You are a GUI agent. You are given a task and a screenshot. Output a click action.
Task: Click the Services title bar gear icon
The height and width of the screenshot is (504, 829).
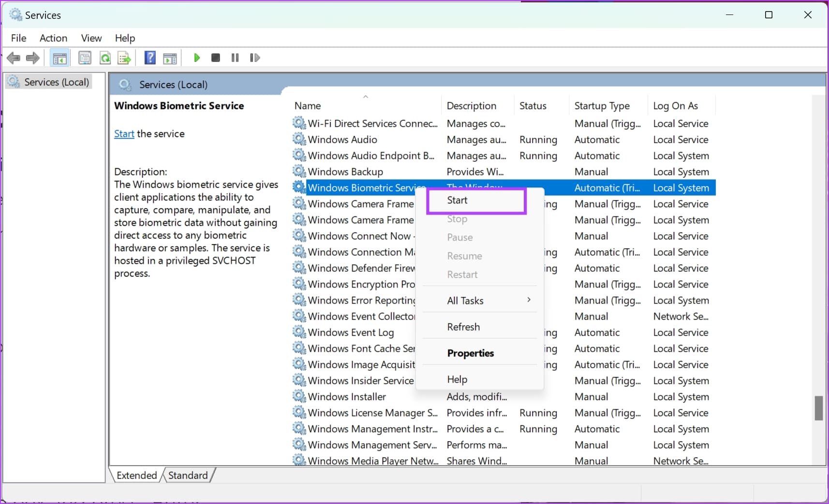coord(15,15)
